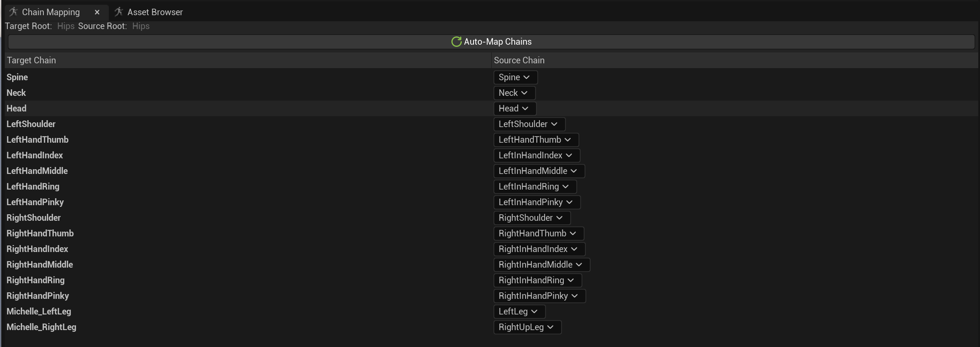Open the Head source chain dropdown
This screenshot has height=347, width=980.
515,108
